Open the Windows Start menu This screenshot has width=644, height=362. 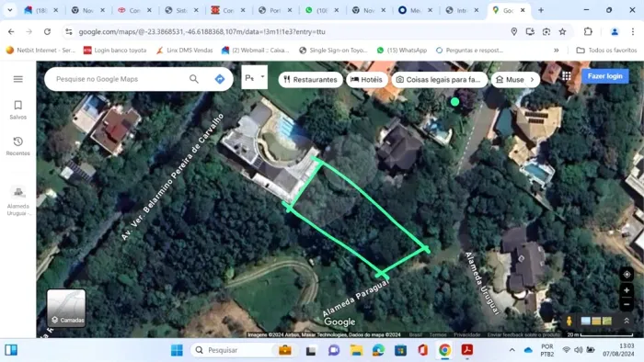pos(177,350)
